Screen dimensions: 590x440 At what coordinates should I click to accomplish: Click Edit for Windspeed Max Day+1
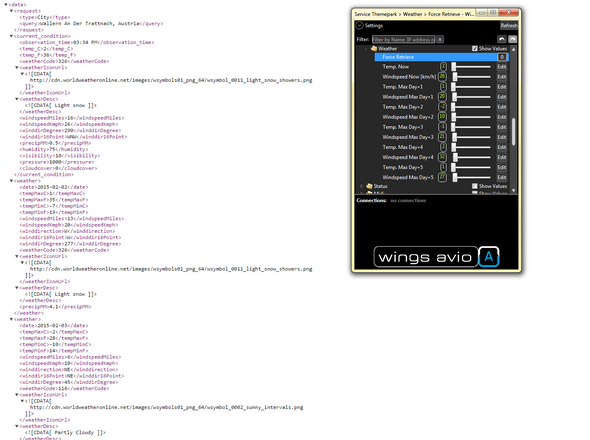502,97
